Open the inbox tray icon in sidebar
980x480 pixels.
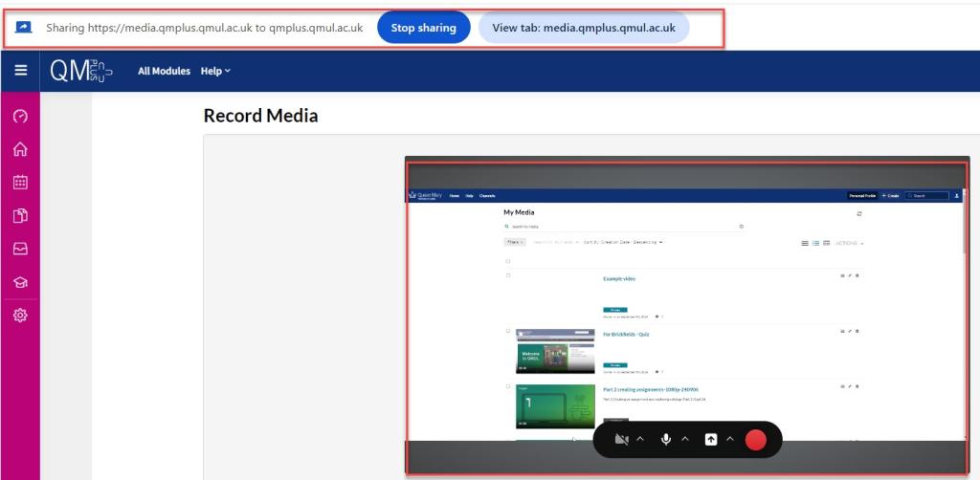pos(21,249)
